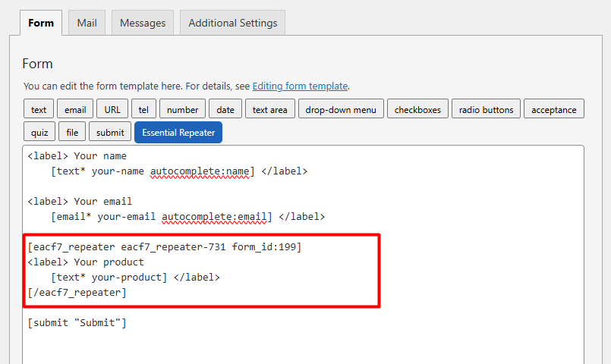Click the closing [/eacf7_repeater] tag

pyautogui.click(x=77, y=293)
